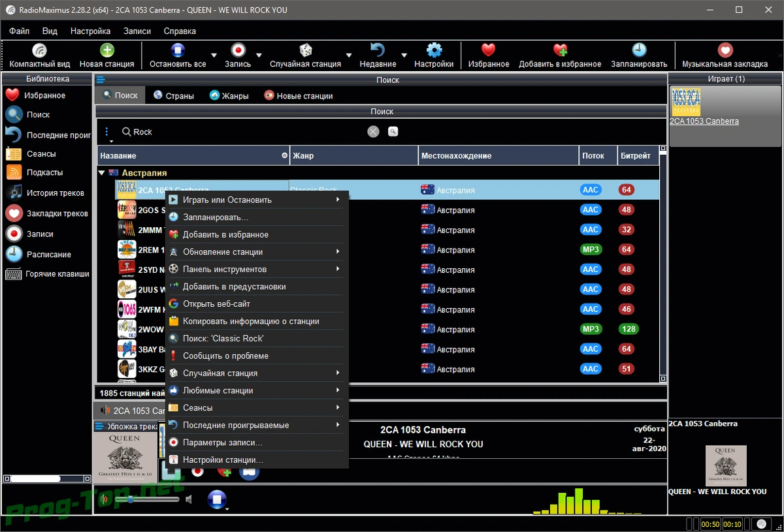Stop all stations (Остановить все)

pyautogui.click(x=178, y=55)
